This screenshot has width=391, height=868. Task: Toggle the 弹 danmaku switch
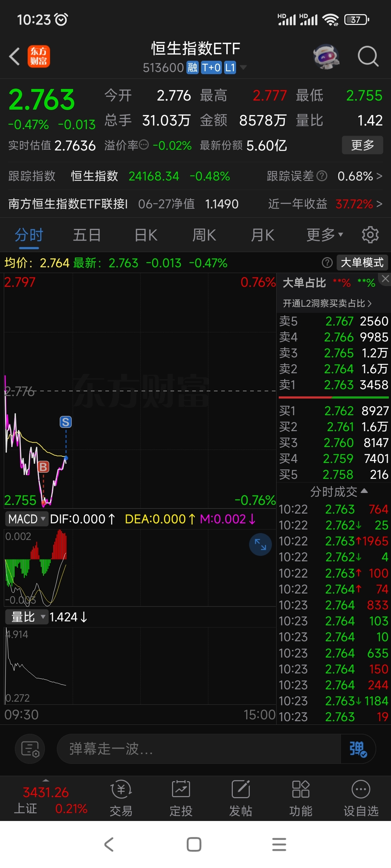click(x=358, y=749)
